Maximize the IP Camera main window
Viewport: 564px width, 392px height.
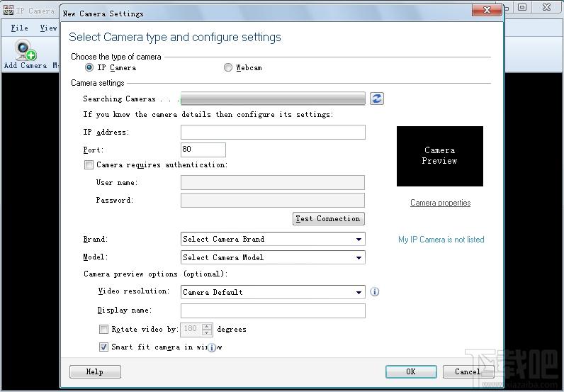[x=522, y=7]
